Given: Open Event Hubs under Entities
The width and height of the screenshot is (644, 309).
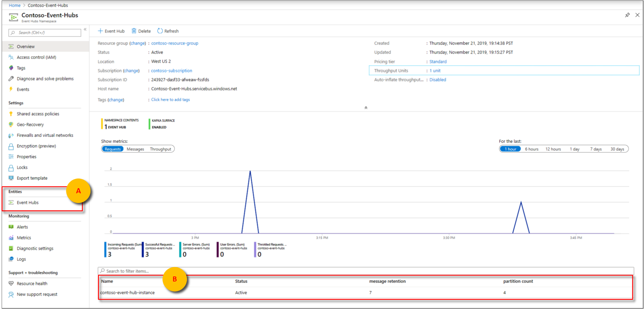Looking at the screenshot, I should coord(27,203).
